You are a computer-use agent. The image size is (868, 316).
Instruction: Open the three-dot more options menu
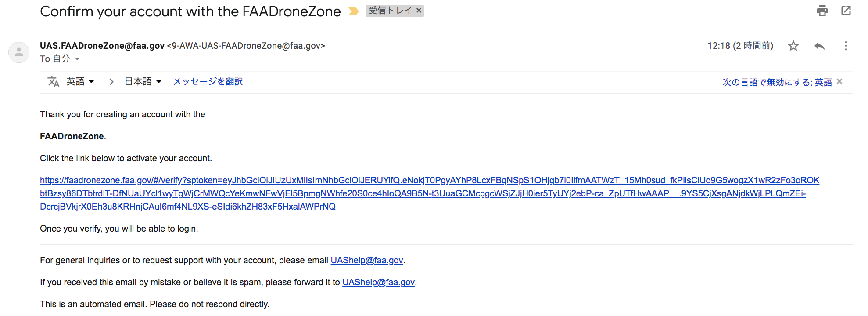[846, 46]
